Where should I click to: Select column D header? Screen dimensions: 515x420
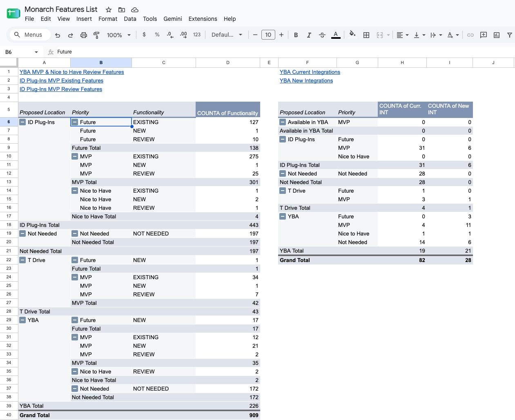point(228,62)
